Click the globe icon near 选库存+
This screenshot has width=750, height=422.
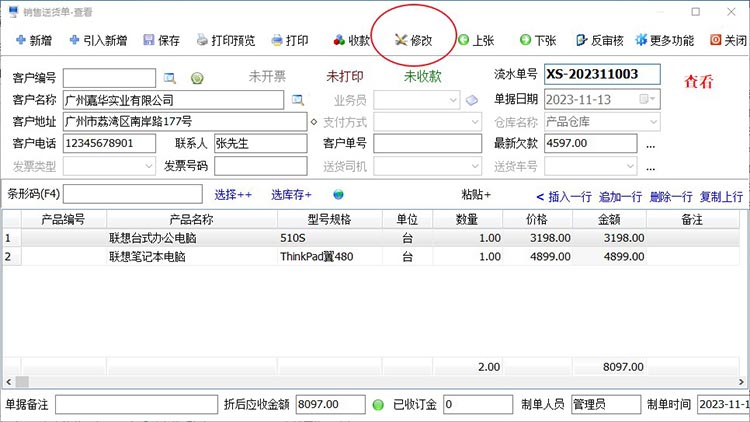pyautogui.click(x=338, y=194)
